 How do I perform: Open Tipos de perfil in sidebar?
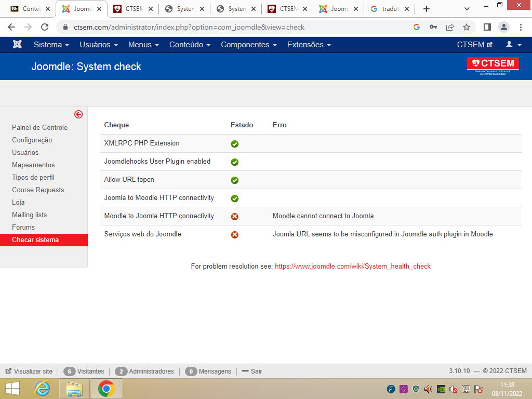point(33,178)
